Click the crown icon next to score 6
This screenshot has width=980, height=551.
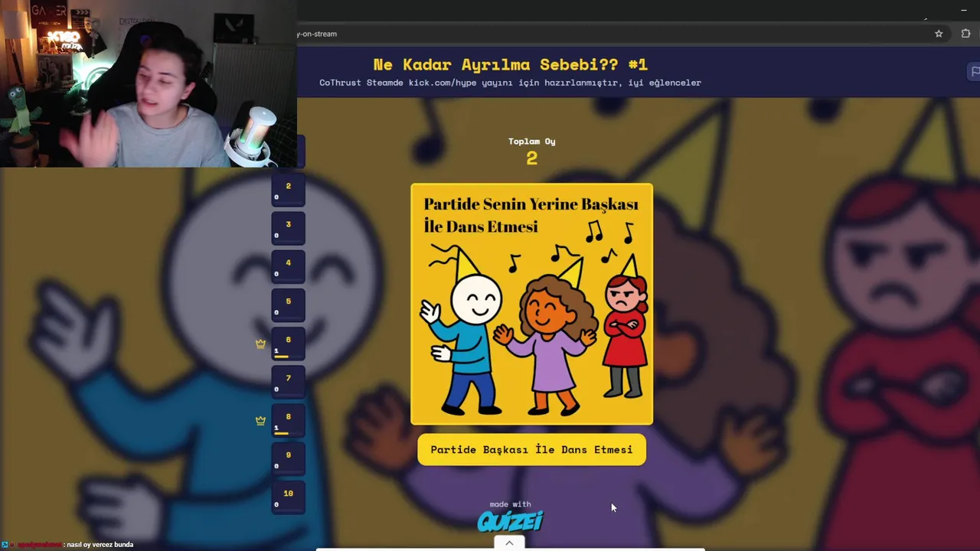(x=260, y=344)
